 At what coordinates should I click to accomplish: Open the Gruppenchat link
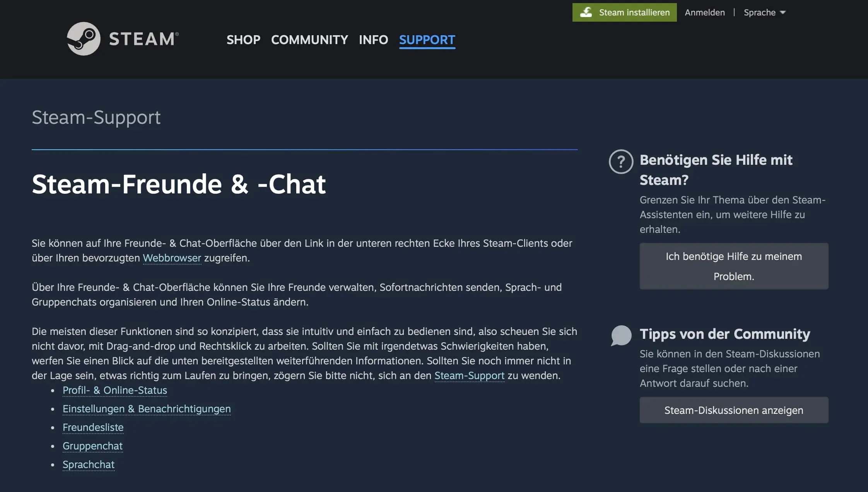(x=92, y=446)
